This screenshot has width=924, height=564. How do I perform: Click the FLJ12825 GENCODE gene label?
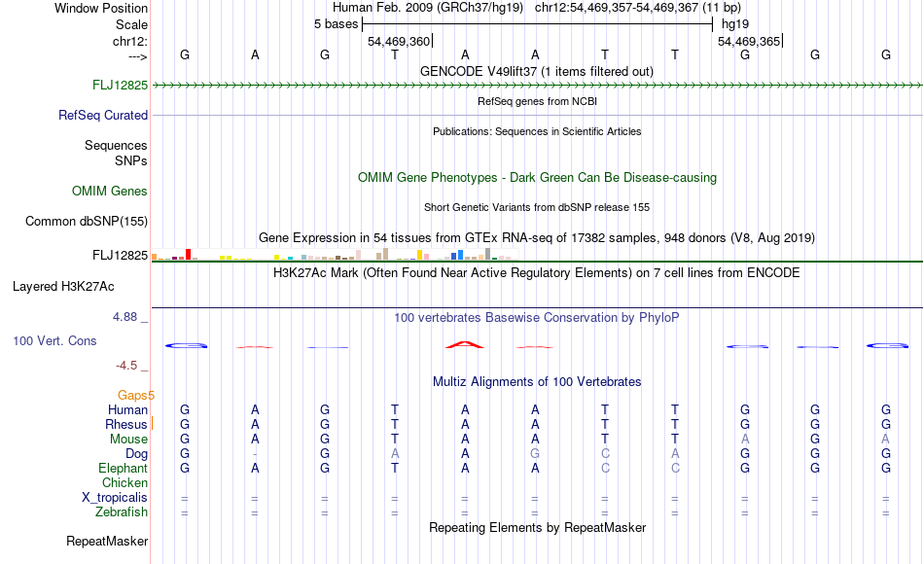click(120, 85)
